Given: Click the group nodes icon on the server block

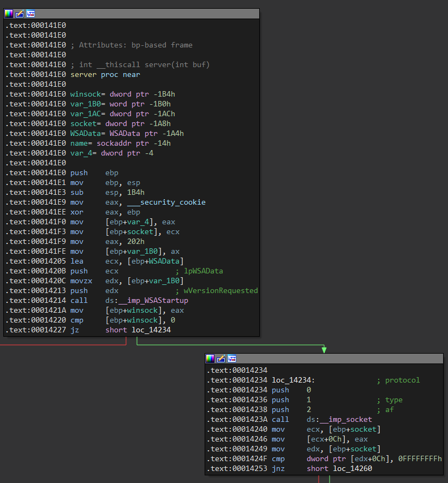Looking at the screenshot, I should (31, 14).
